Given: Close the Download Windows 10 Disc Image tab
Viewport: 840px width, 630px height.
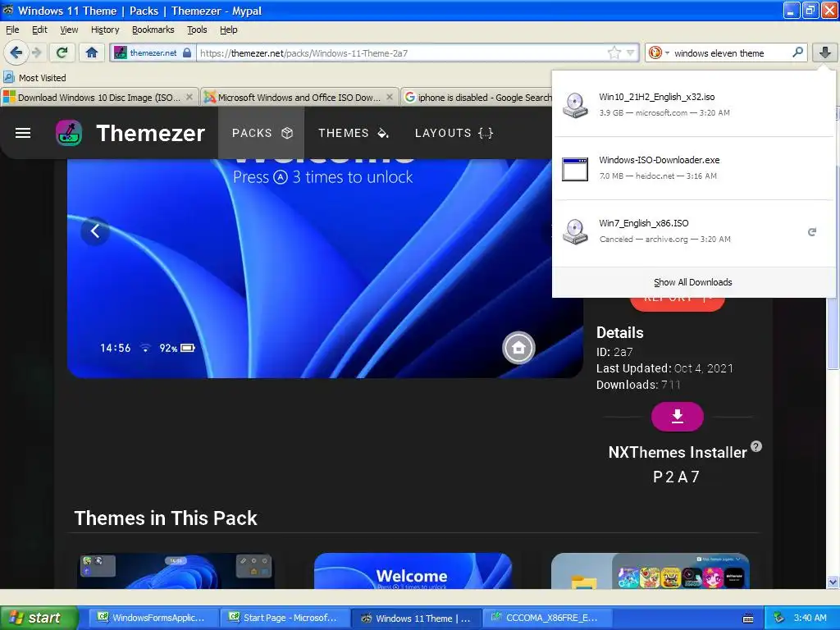Looking at the screenshot, I should 189,97.
